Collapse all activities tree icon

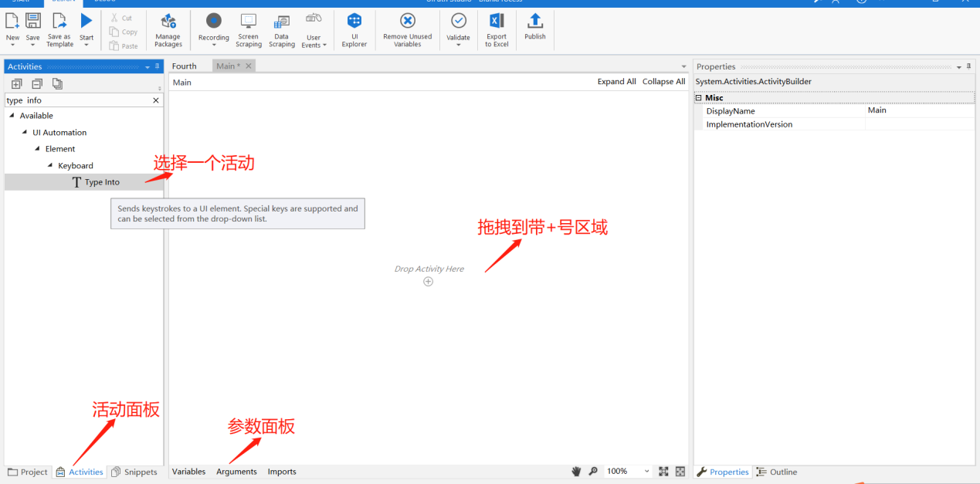[x=37, y=83]
